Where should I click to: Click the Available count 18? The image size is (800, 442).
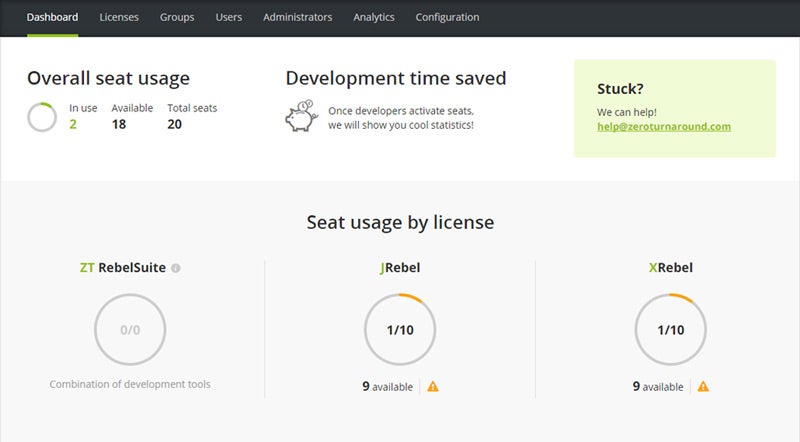pyautogui.click(x=119, y=124)
